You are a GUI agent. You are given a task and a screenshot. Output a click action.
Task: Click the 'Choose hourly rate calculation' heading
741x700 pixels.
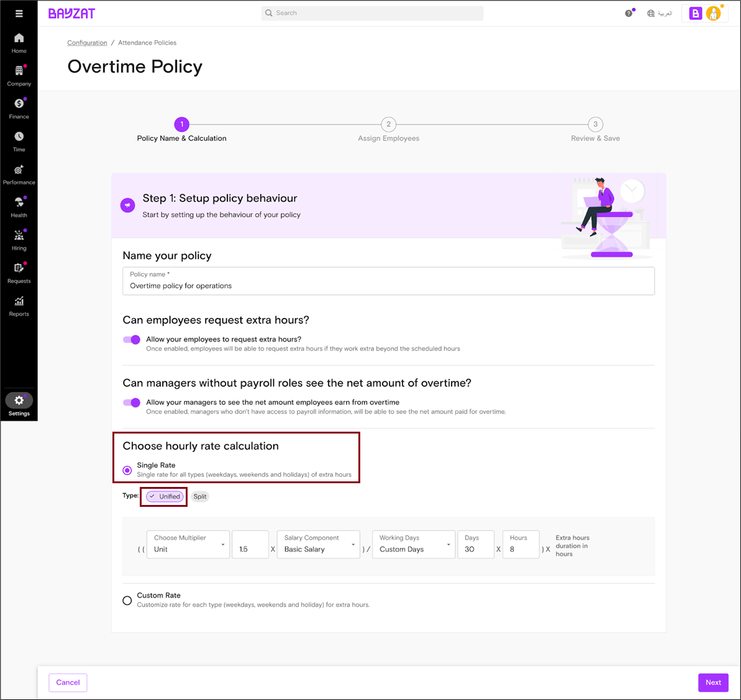[201, 446]
